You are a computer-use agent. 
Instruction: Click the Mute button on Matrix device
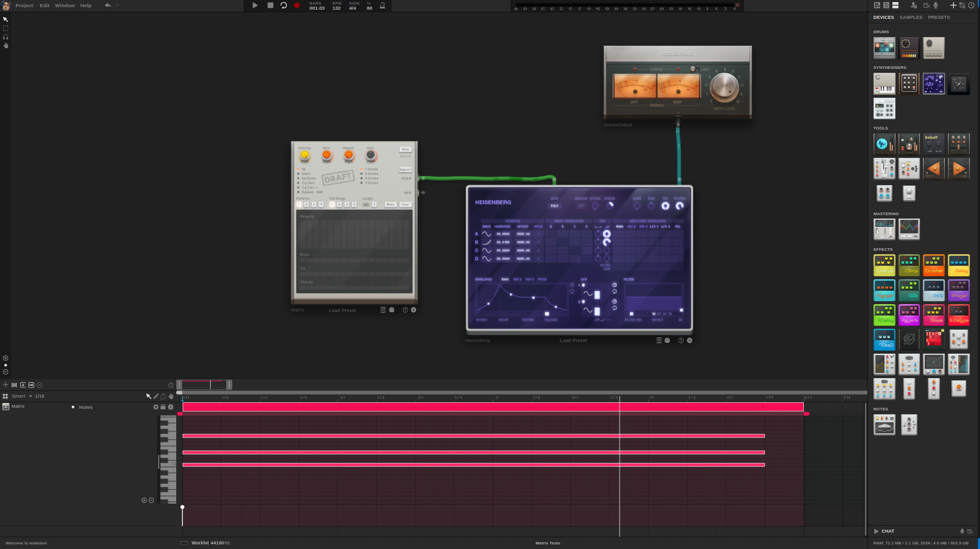point(391,204)
